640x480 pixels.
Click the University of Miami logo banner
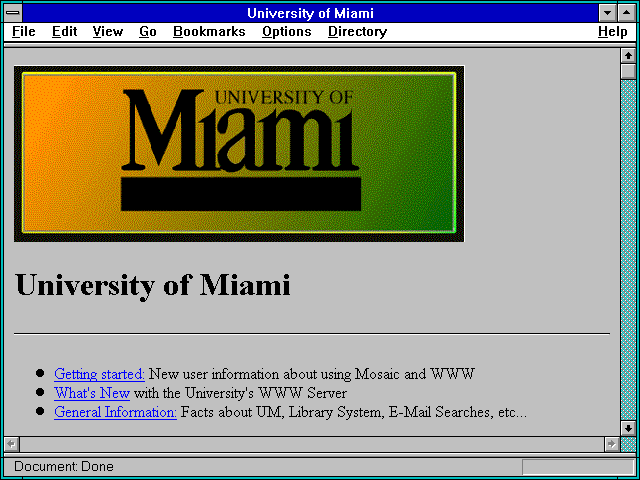(x=239, y=153)
